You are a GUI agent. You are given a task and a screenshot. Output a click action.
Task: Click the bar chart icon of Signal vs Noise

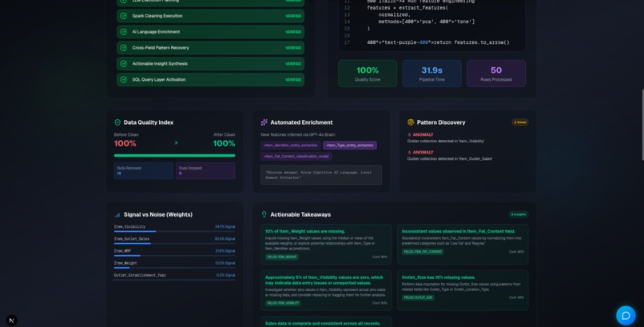[117, 215]
